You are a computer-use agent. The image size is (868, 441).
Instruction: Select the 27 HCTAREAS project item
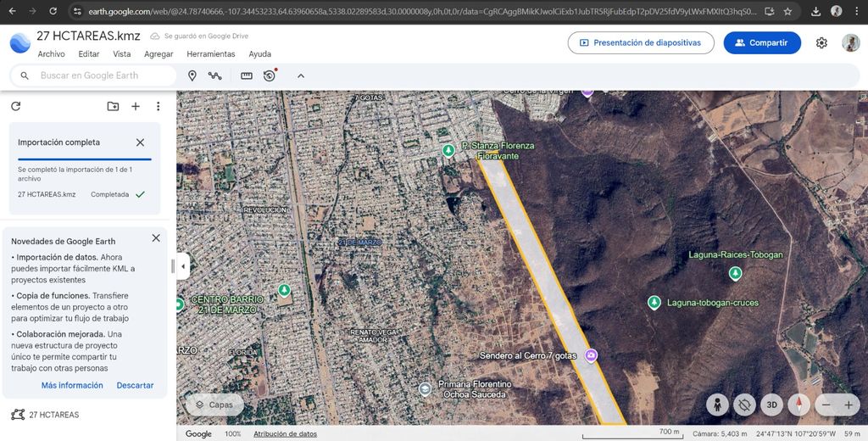tap(53, 415)
